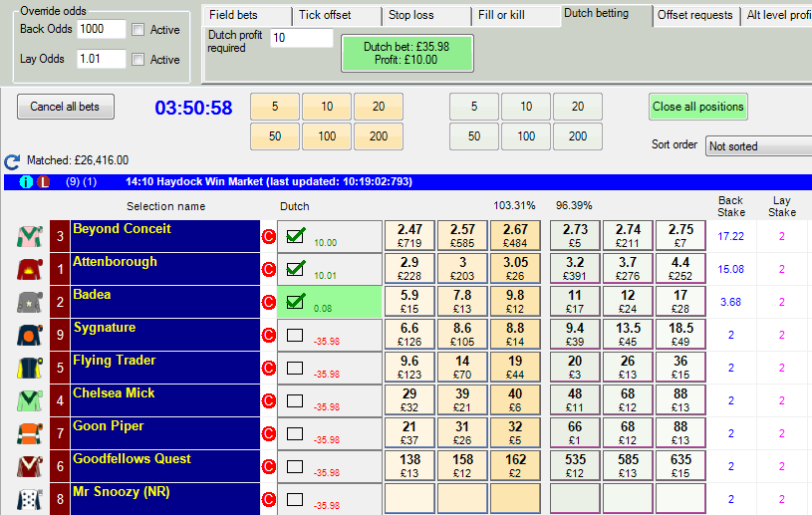
Task: Enable the Back Odds Active checkbox
Action: 138,30
